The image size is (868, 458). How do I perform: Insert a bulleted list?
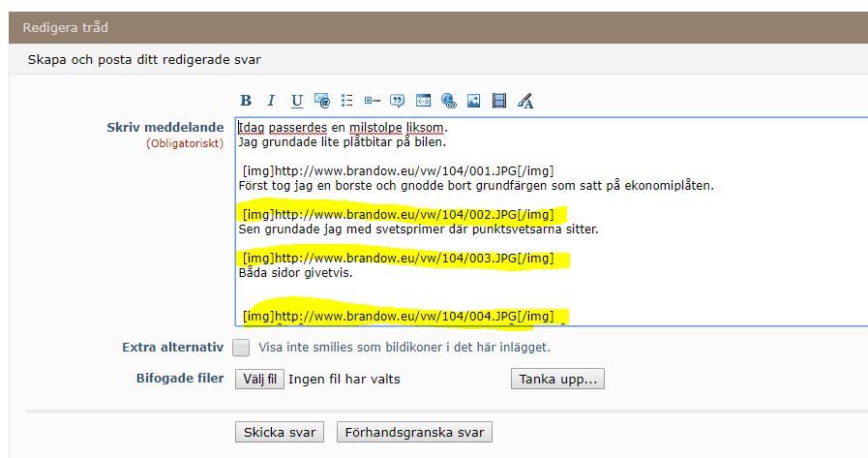click(x=347, y=101)
